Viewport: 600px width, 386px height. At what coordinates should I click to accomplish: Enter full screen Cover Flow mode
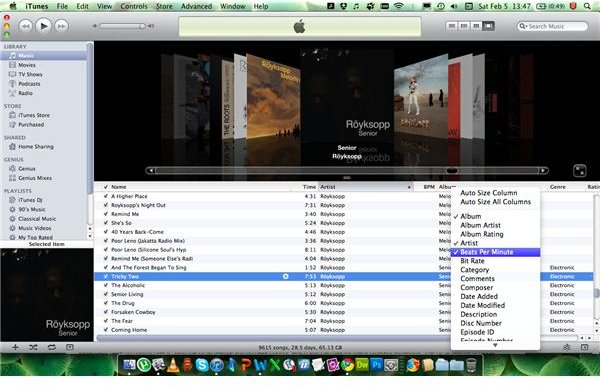pos(579,171)
